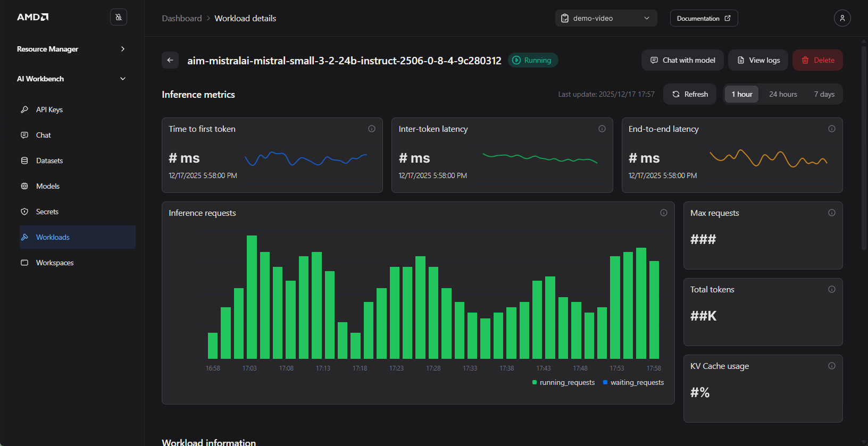Open the user profile icon
The height and width of the screenshot is (446, 868).
tap(842, 18)
